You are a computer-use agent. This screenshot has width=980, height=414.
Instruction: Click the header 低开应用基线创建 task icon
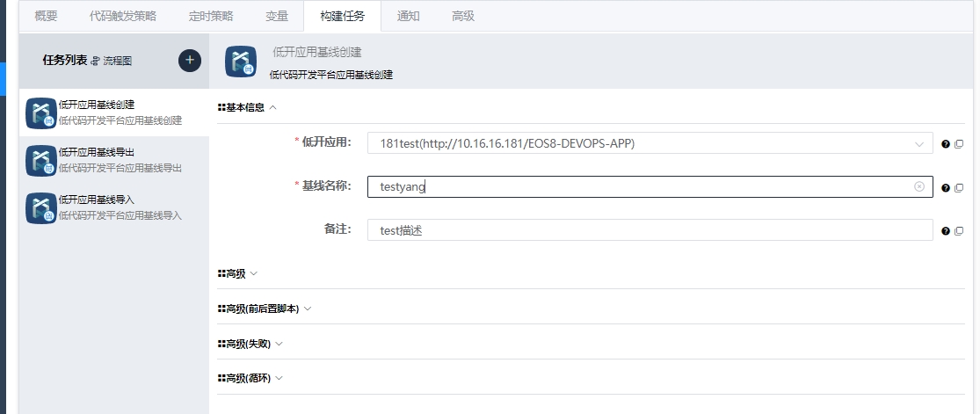click(x=241, y=62)
